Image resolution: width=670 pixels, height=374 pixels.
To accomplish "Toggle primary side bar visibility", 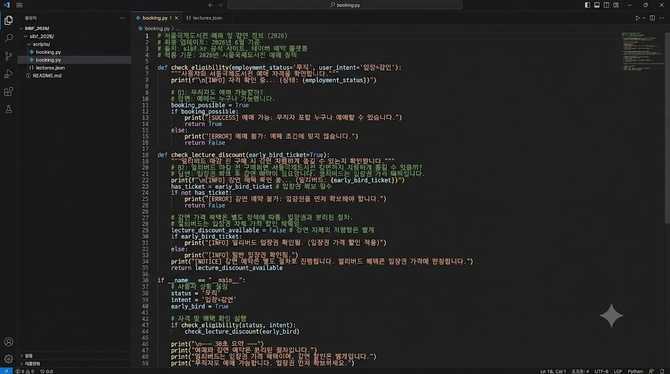I will click(588, 5).
